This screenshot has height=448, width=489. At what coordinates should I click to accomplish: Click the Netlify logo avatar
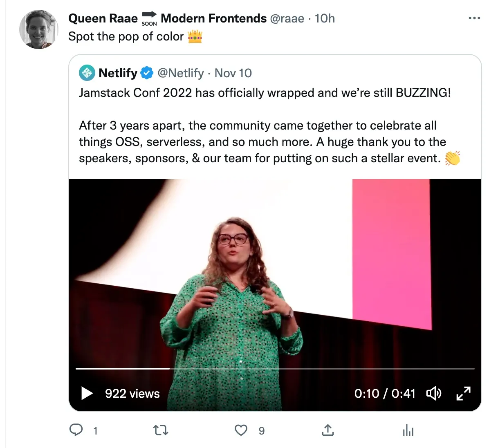click(x=87, y=73)
